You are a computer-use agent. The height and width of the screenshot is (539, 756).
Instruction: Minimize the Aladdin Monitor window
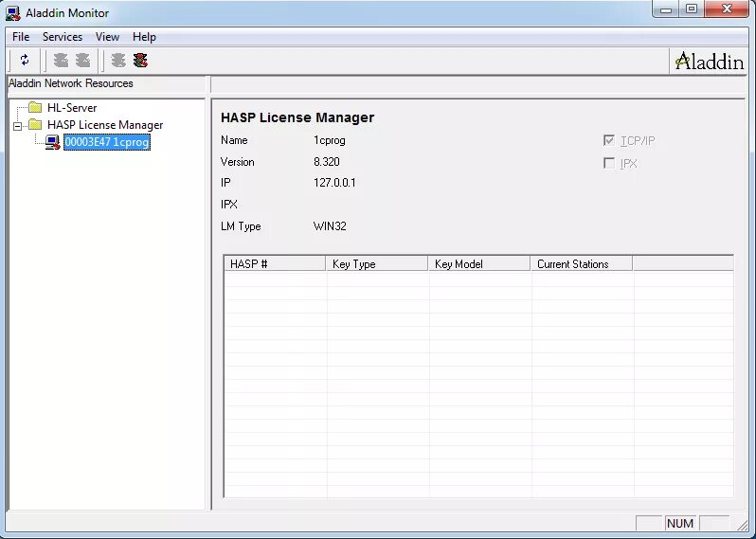(666, 9)
